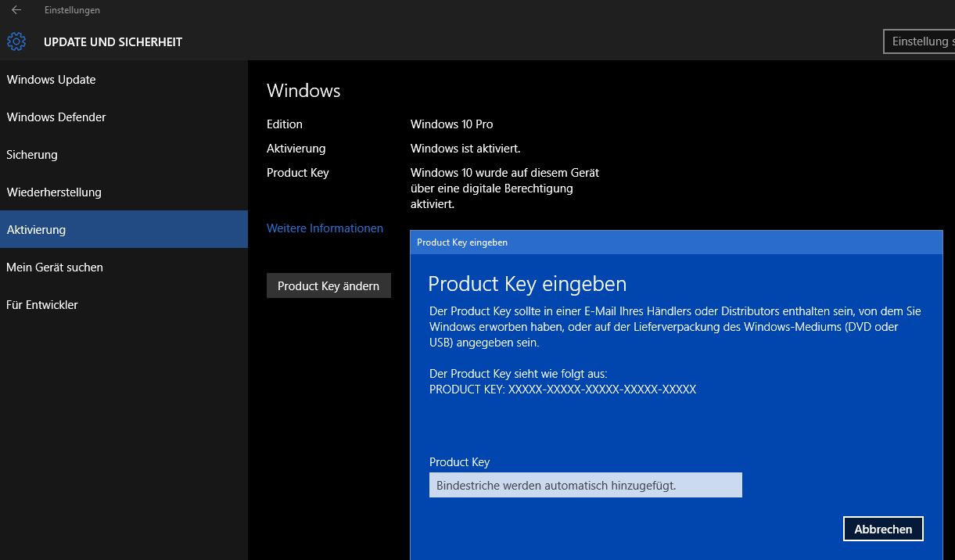Select Sicherung in sidebar
Viewport: 955px width, 560px height.
(x=124, y=155)
